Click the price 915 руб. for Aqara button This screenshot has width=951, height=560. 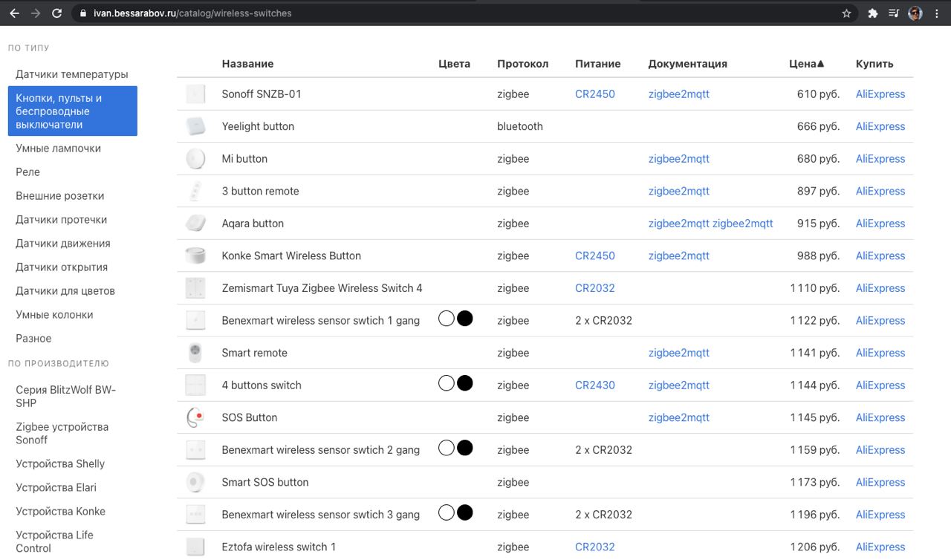818,224
